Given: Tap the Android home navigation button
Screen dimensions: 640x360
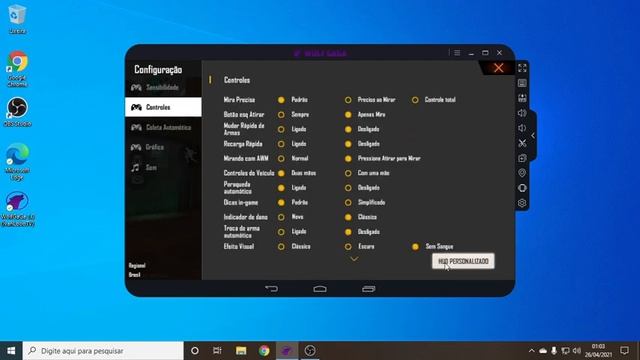Looking at the screenshot, I should (x=320, y=289).
